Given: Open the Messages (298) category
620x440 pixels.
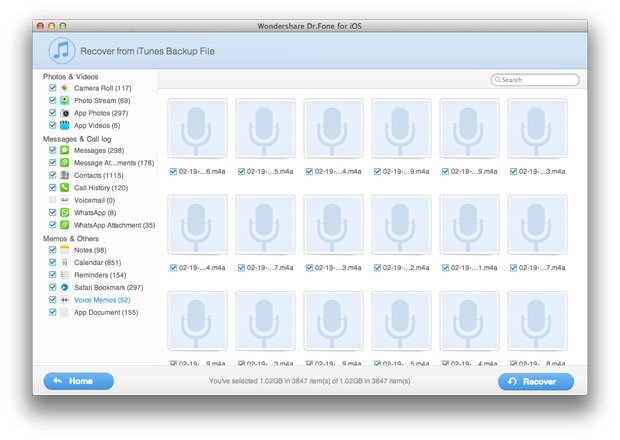Looking at the screenshot, I should click(x=99, y=150).
